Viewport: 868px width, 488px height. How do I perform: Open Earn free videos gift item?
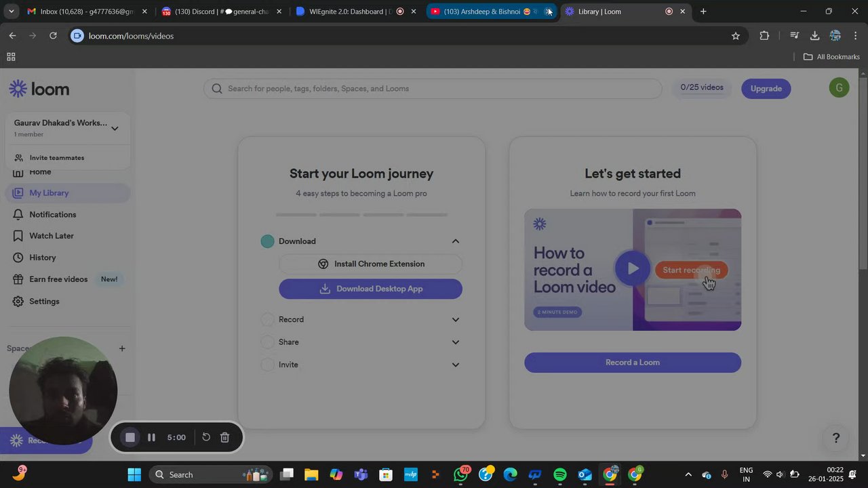(x=65, y=279)
